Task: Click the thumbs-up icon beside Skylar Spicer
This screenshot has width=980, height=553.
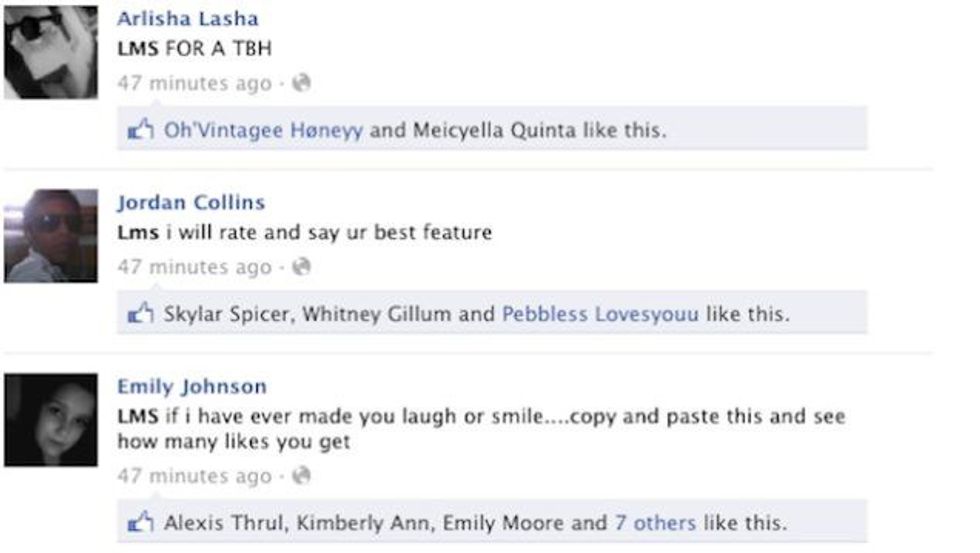Action: 141,314
